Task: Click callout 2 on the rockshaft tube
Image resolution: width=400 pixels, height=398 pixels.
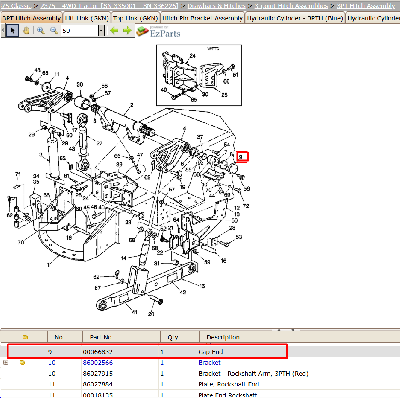Action: pos(131,105)
